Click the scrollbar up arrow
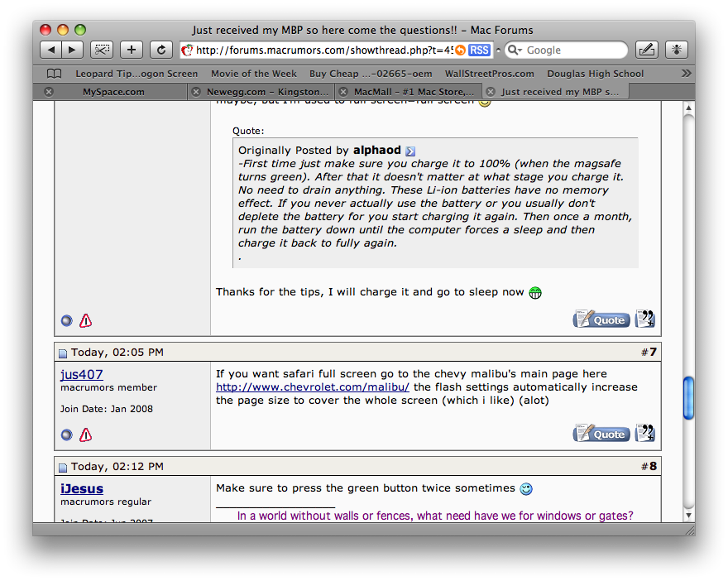This screenshot has width=728, height=581. coord(689,108)
